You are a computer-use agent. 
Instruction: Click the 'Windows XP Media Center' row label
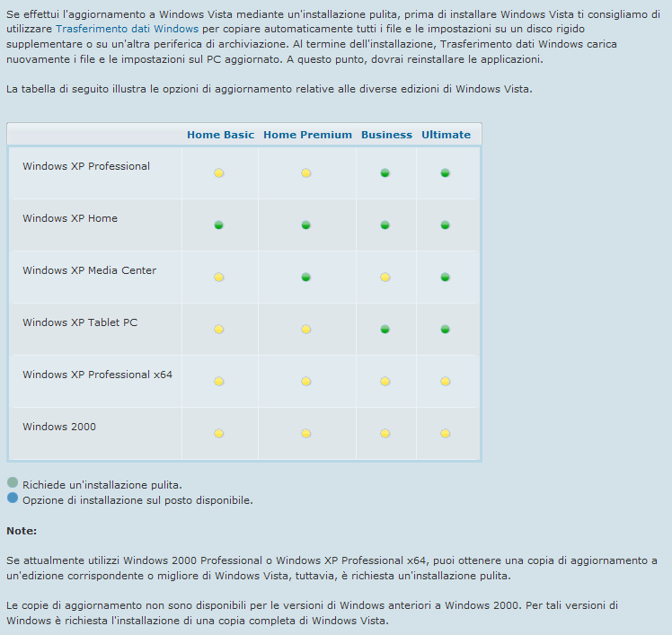(89, 270)
